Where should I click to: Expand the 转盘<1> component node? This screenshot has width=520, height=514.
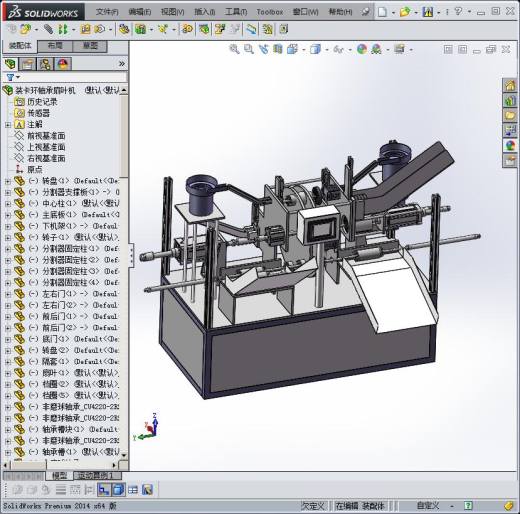(8, 181)
